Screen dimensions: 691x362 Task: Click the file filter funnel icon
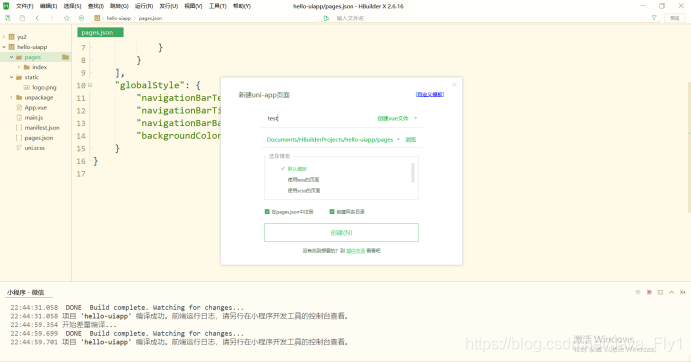click(654, 18)
